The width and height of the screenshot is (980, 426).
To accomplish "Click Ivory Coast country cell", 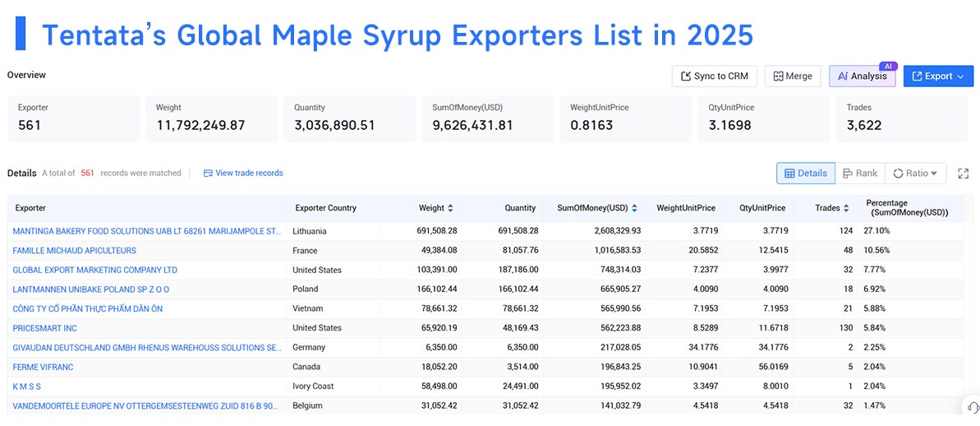I will pyautogui.click(x=315, y=386).
